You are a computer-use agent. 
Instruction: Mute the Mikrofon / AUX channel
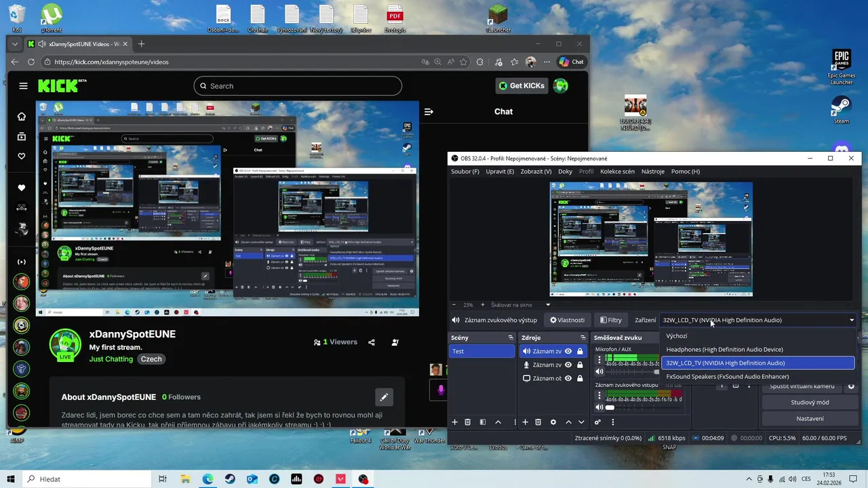pyautogui.click(x=599, y=371)
